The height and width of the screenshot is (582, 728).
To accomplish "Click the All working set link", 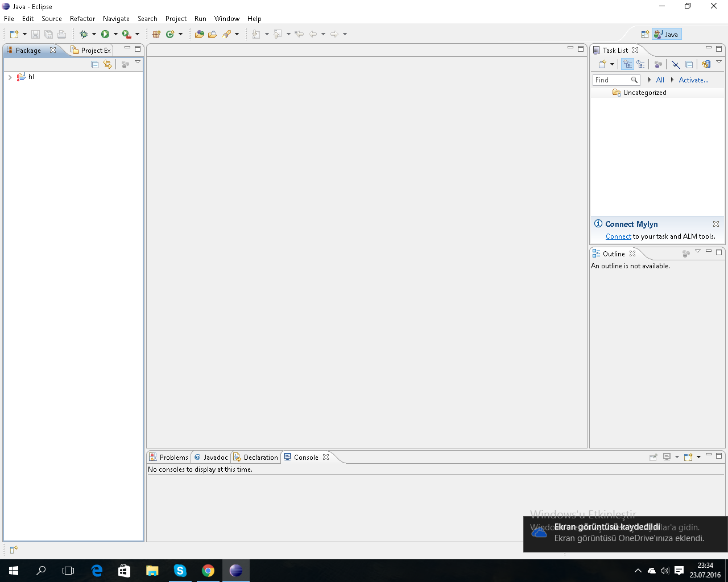I will (x=660, y=80).
